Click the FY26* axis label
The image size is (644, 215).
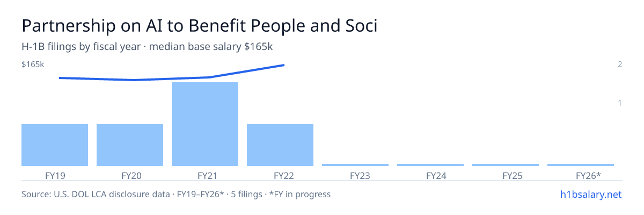coord(588,175)
